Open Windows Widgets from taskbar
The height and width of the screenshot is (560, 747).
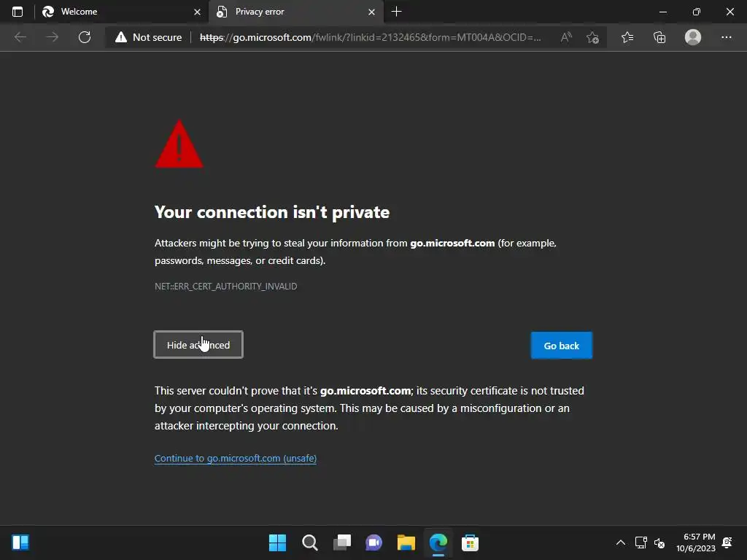[20, 542]
